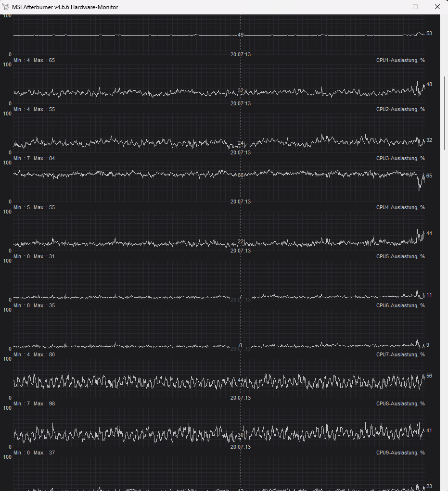Click the vertical scrollbar thumb
Screen dimensions: 448x491
[x=445, y=113]
